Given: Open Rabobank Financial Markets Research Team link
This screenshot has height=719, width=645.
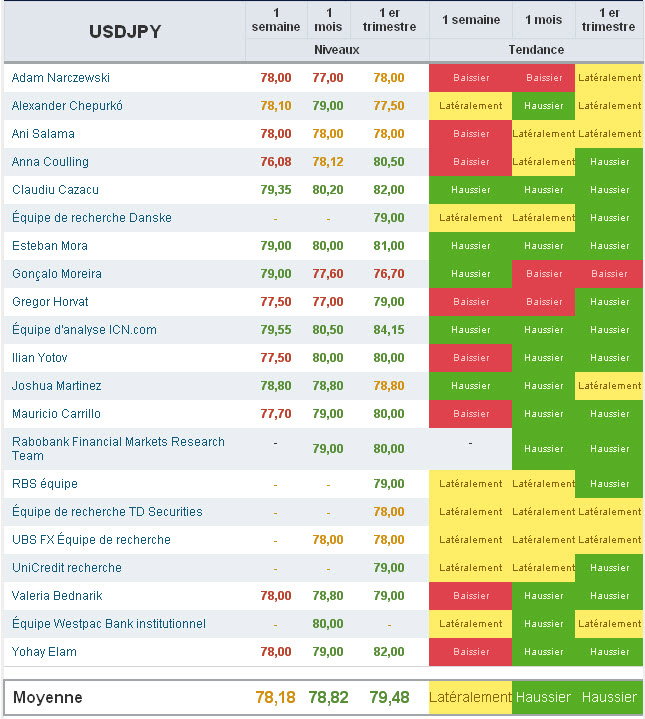Looking at the screenshot, I should [x=118, y=448].
